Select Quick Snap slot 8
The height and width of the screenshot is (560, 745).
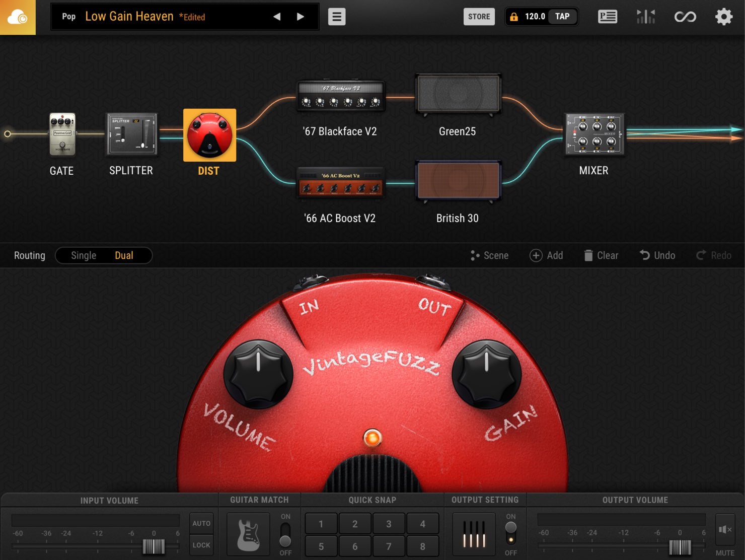pos(422,546)
